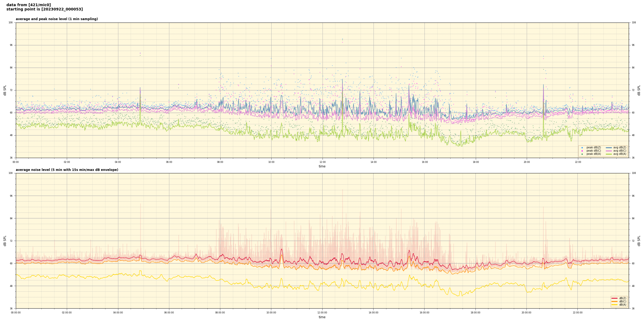The height and width of the screenshot is (322, 644).
Task: Click the 20:00 tick label on upper chart
Action: coord(527,162)
